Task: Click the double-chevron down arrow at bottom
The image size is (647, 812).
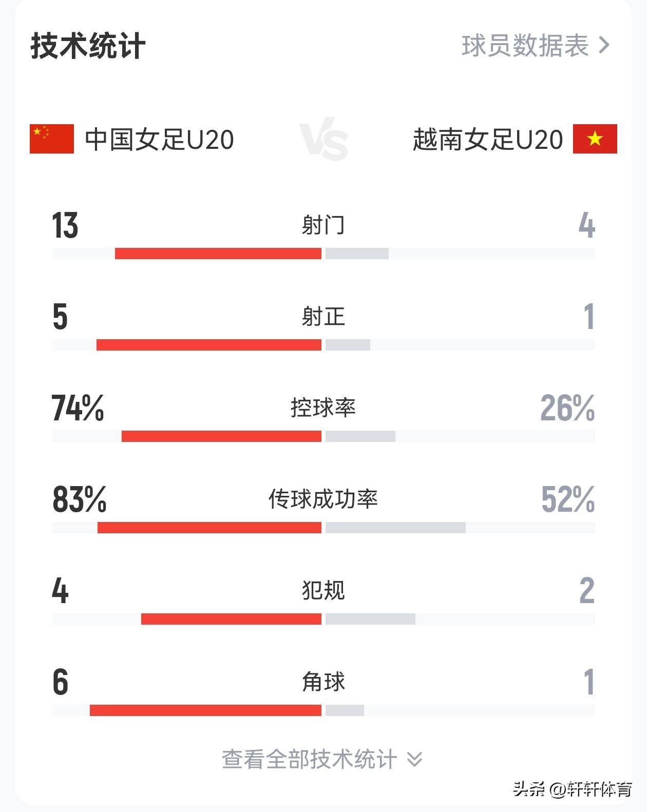Action: pyautogui.click(x=414, y=759)
